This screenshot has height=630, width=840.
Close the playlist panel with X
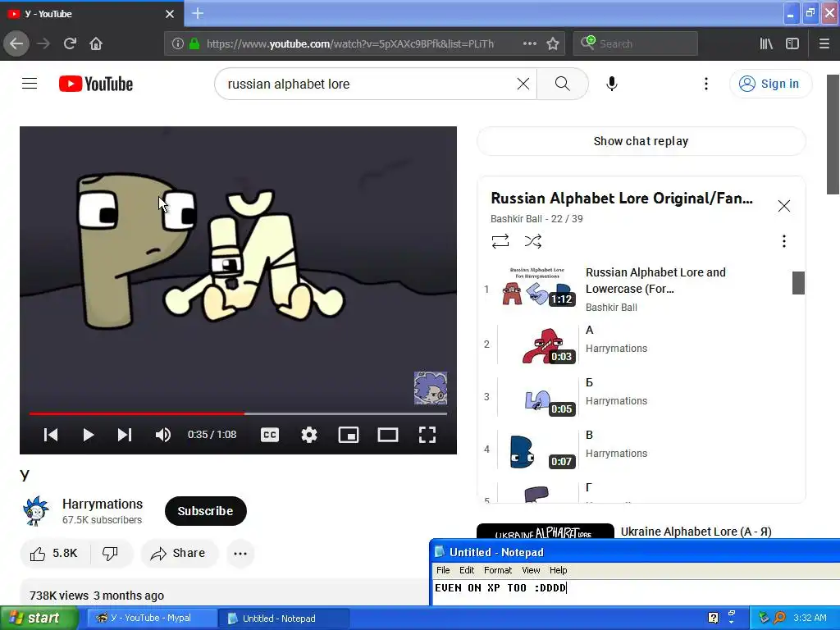click(783, 206)
